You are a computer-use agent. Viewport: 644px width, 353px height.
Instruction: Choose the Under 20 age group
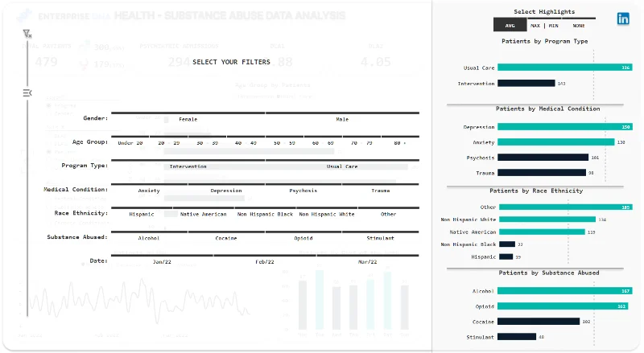(130, 143)
